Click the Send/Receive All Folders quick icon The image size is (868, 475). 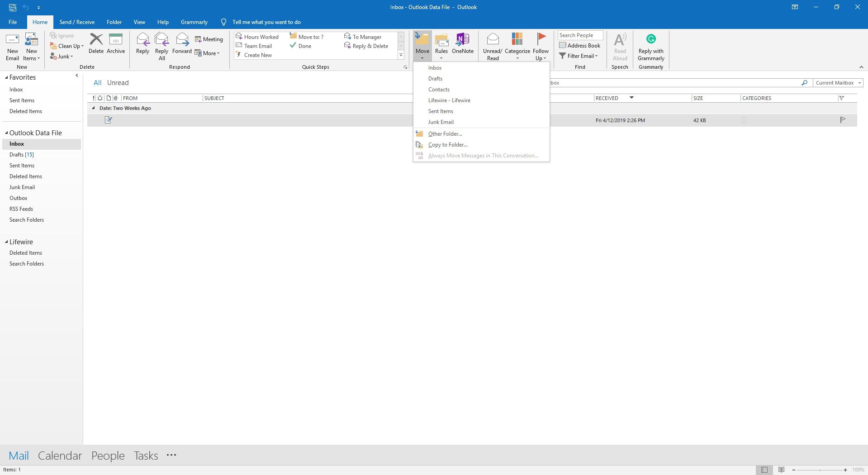tap(13, 7)
